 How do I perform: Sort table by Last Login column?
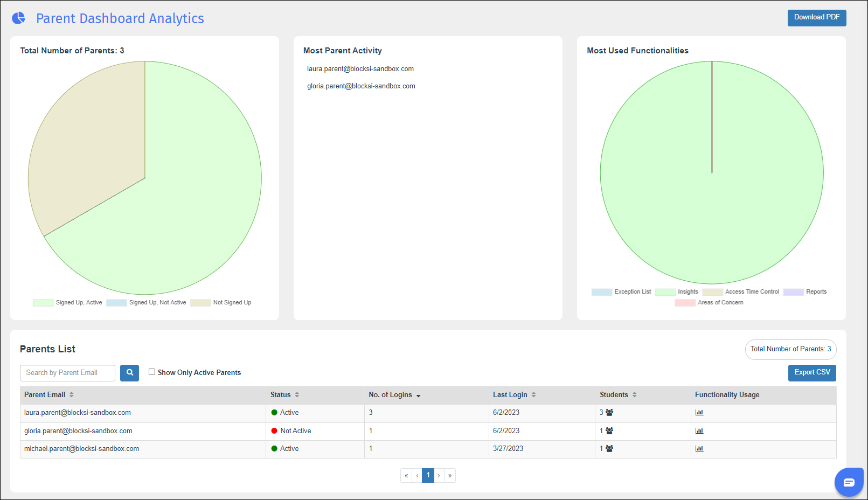533,395
